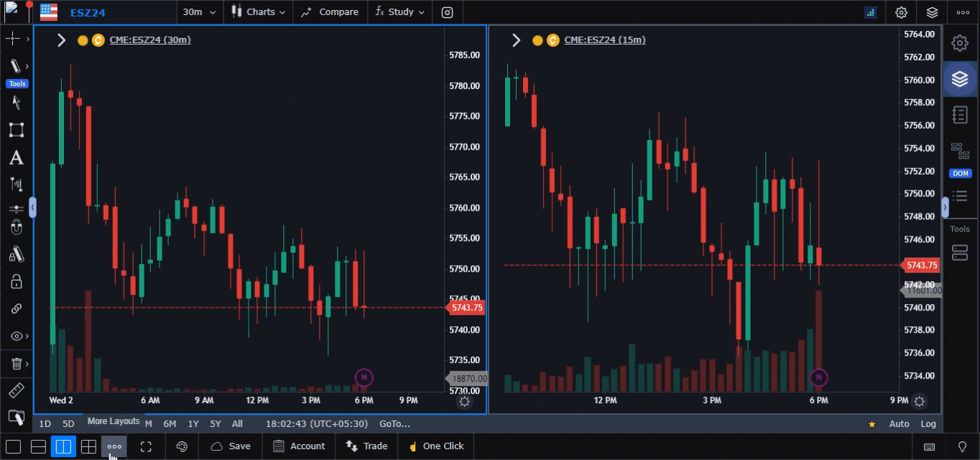This screenshot has width=980, height=460.
Task: Open the CME:ESZ24 (30m) symbol link
Action: click(149, 40)
